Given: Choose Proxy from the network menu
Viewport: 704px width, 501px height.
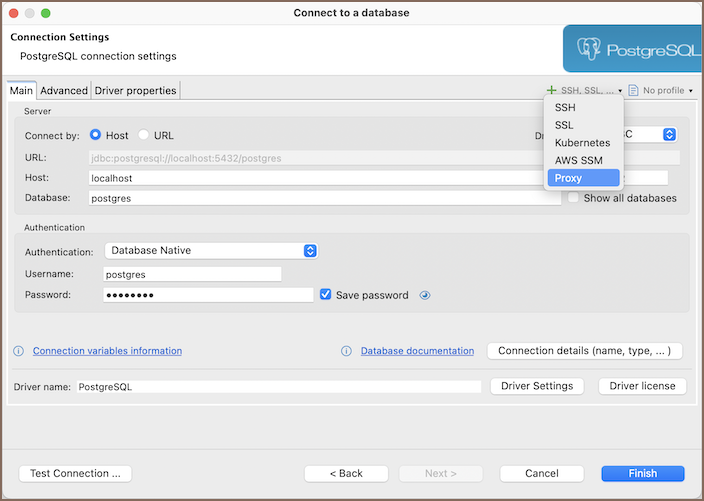Looking at the screenshot, I should pyautogui.click(x=568, y=178).
